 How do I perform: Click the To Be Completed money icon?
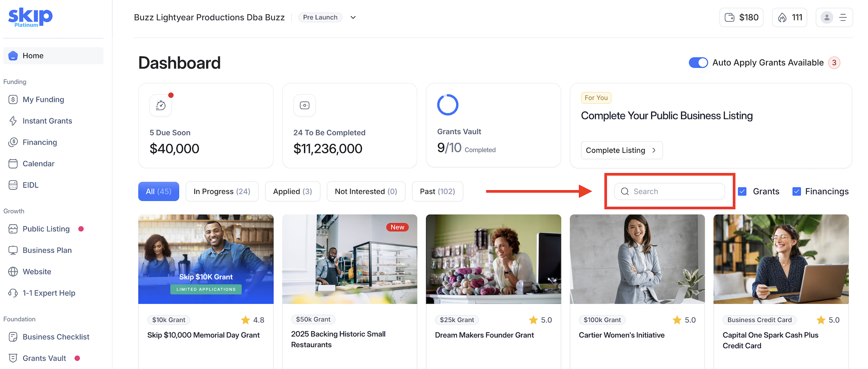tap(305, 105)
